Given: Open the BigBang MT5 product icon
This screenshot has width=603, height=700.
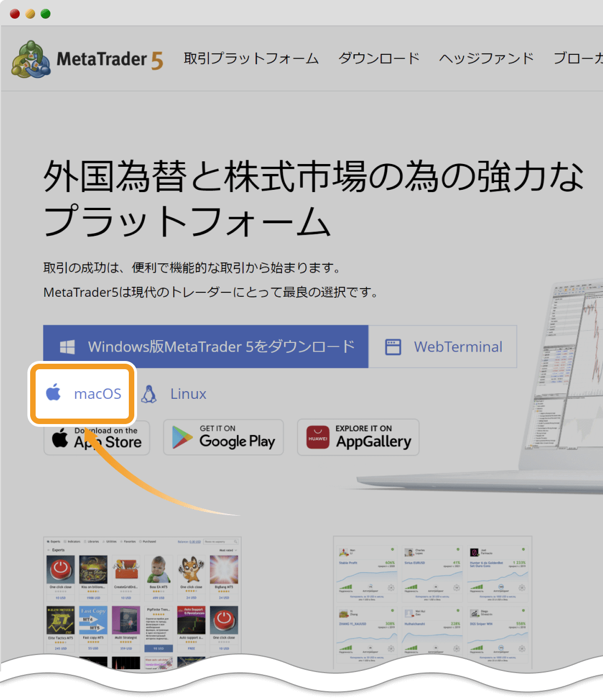Looking at the screenshot, I should (x=224, y=569).
